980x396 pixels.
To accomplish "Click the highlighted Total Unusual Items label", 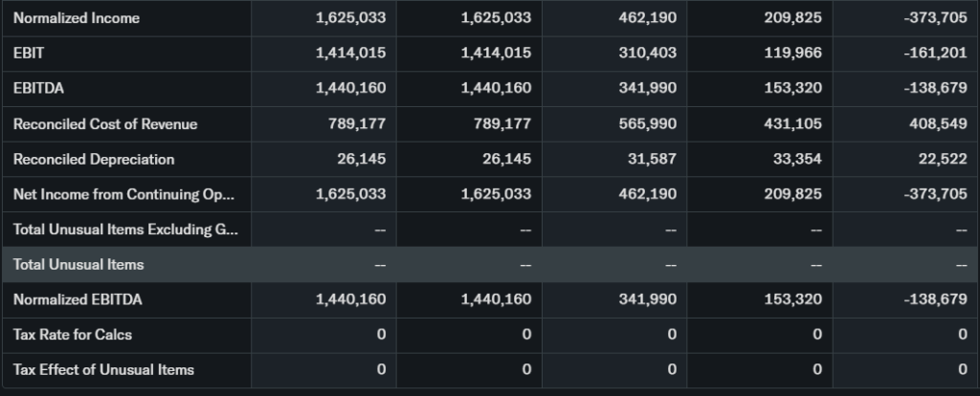I will [78, 264].
